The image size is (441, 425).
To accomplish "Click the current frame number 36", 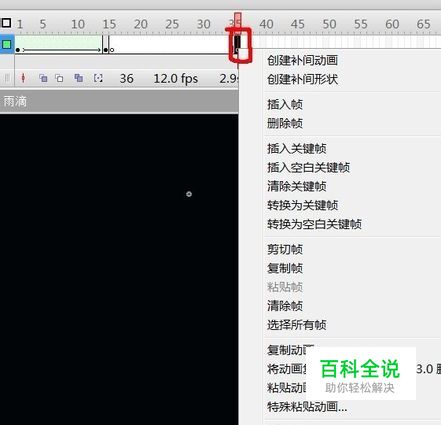I will point(127,79).
